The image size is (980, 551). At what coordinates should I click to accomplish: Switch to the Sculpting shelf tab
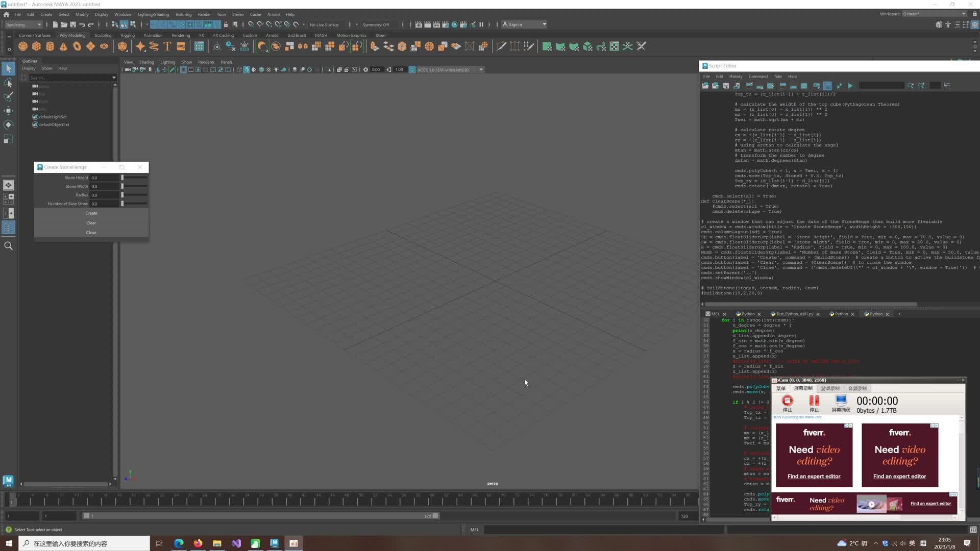pos(103,35)
